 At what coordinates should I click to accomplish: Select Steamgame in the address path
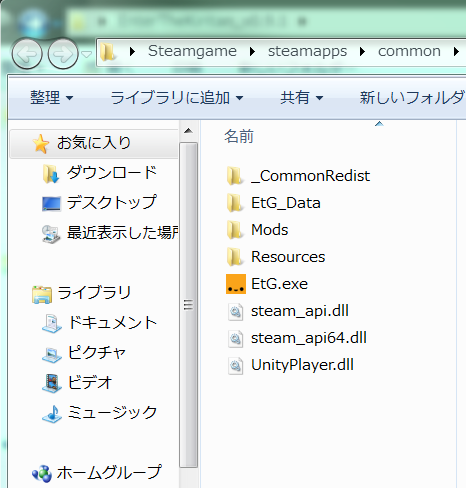192,51
